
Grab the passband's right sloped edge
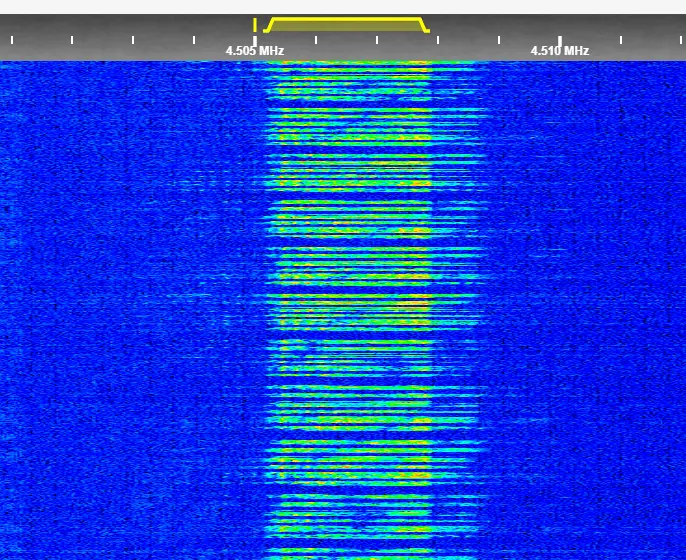coord(425,25)
